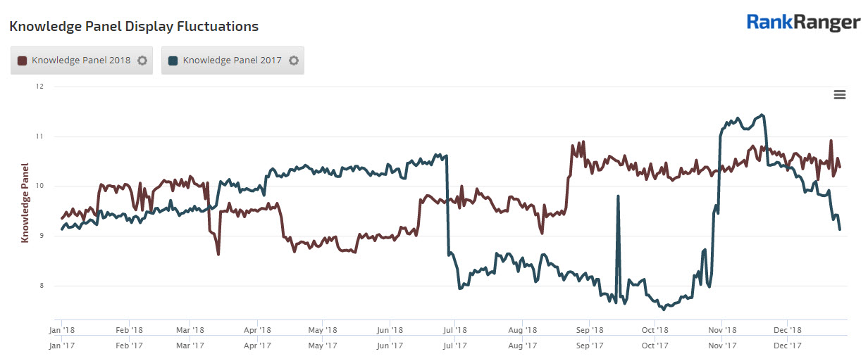
Task: Click the dark teal 2017 color swatch
Action: pos(173,61)
